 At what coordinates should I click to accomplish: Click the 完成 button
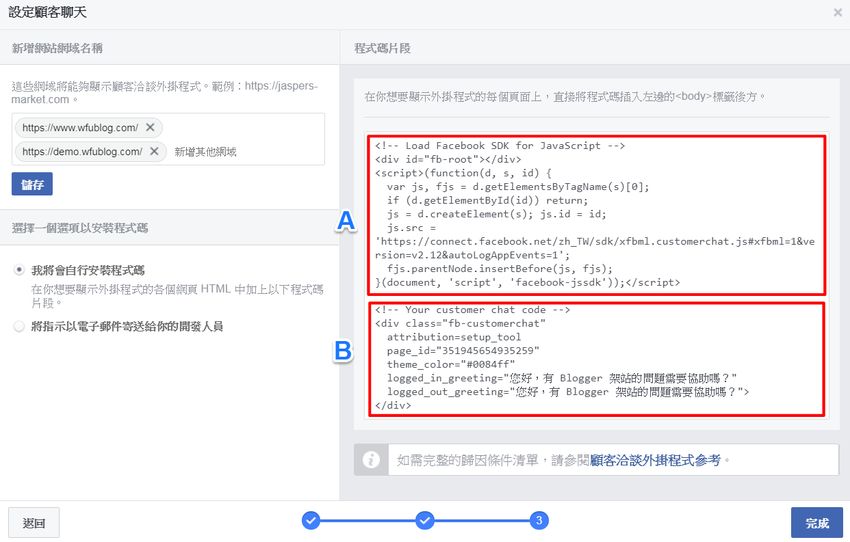pos(816,523)
